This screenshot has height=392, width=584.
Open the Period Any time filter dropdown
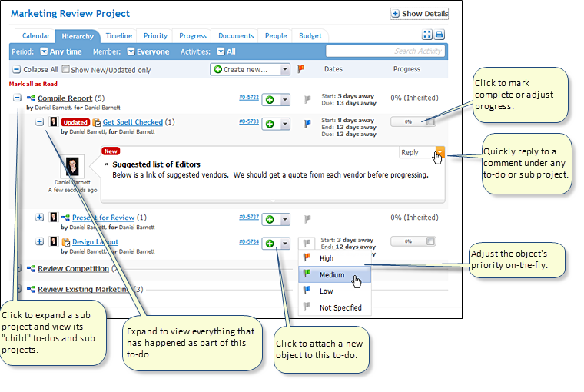[44, 51]
